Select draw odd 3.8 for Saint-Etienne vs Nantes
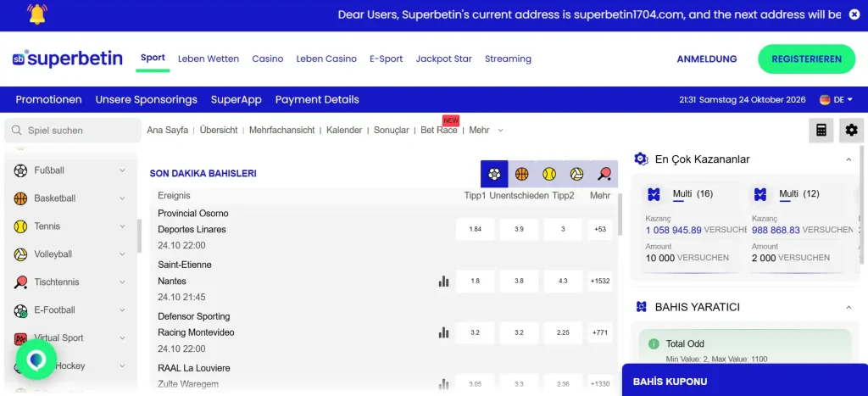This screenshot has height=396, width=868. click(519, 282)
